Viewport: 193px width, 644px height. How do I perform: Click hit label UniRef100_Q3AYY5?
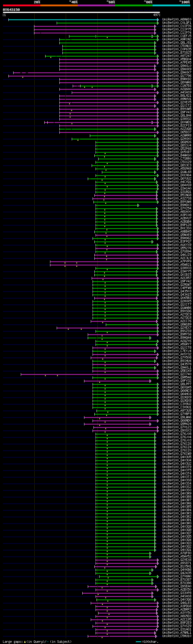pos(177,272)
